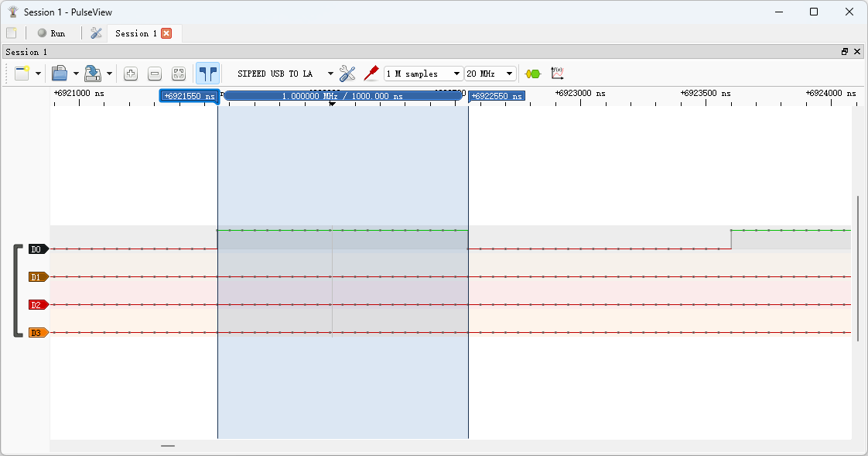Open the SIPEED USB TO LA device dropdown
868x456 pixels.
click(x=284, y=74)
